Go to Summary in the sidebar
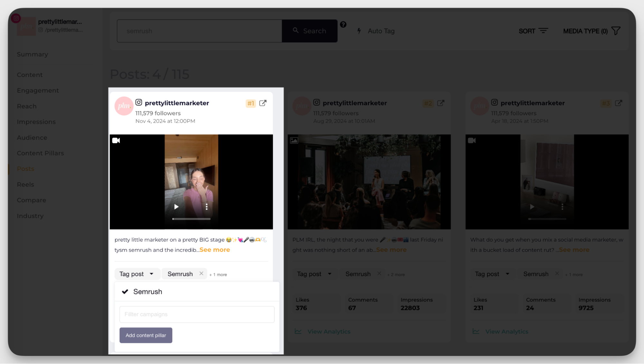This screenshot has height=364, width=644. (x=33, y=54)
